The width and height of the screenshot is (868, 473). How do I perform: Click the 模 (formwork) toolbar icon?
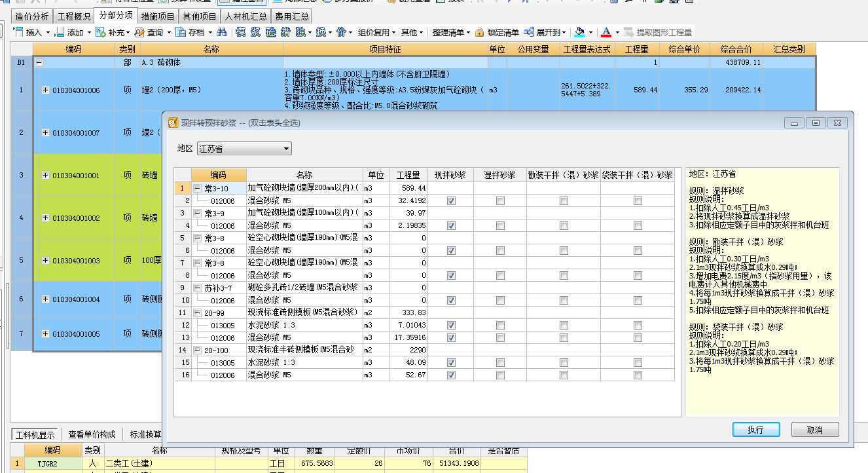click(x=240, y=32)
